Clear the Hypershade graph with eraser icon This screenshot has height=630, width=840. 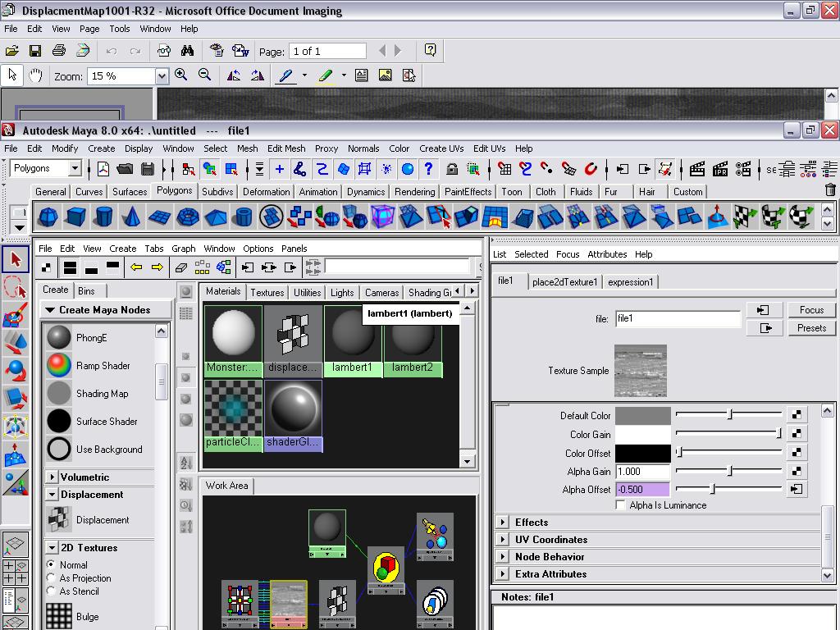[181, 267]
